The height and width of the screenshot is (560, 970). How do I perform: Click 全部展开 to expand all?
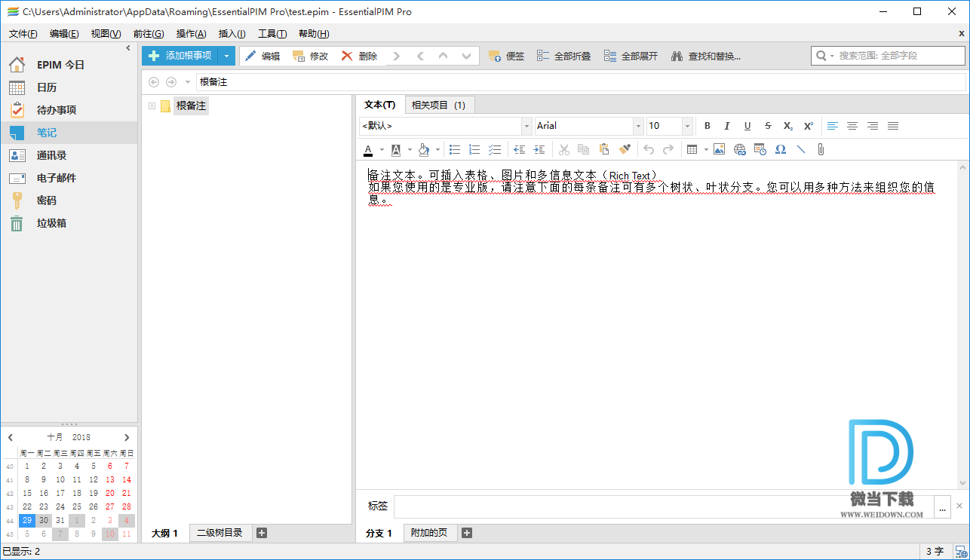coord(631,56)
